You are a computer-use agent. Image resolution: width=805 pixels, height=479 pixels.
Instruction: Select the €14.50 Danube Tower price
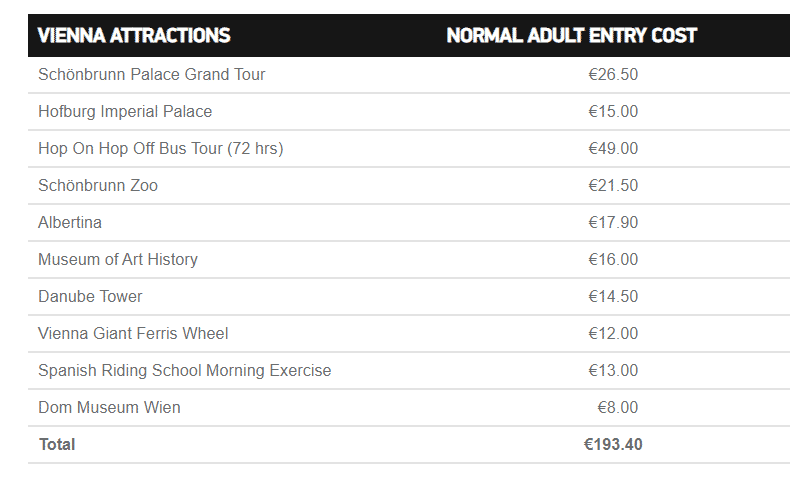click(x=613, y=296)
